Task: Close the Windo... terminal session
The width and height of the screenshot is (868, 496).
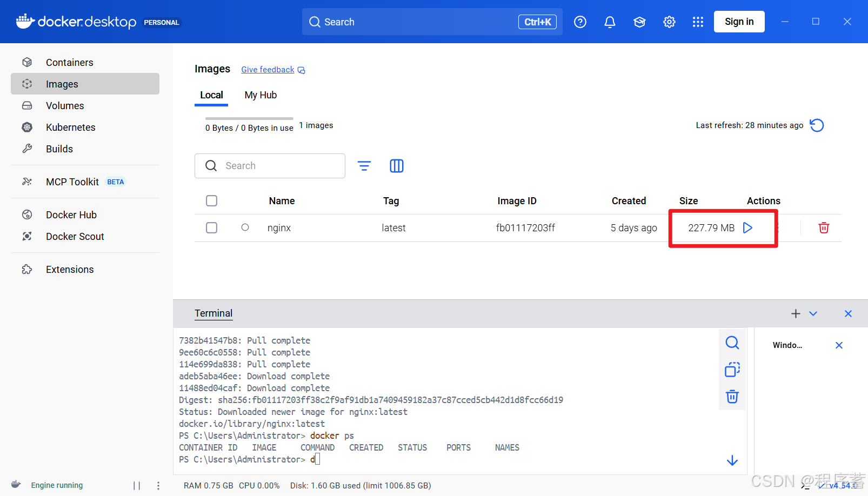Action: (x=839, y=345)
